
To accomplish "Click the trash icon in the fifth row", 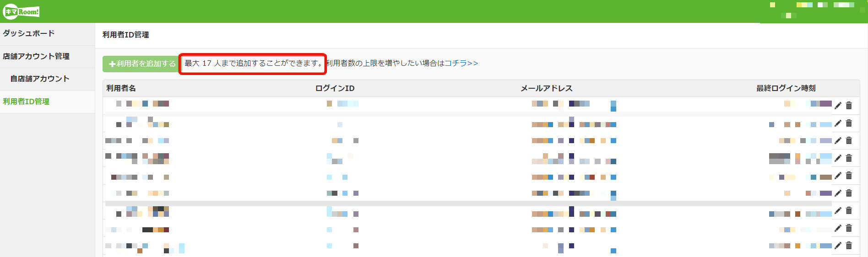I will click(849, 176).
